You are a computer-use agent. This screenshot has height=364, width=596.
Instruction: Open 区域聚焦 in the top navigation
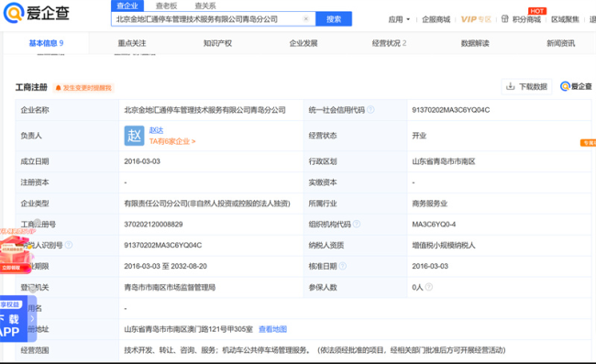(x=565, y=19)
